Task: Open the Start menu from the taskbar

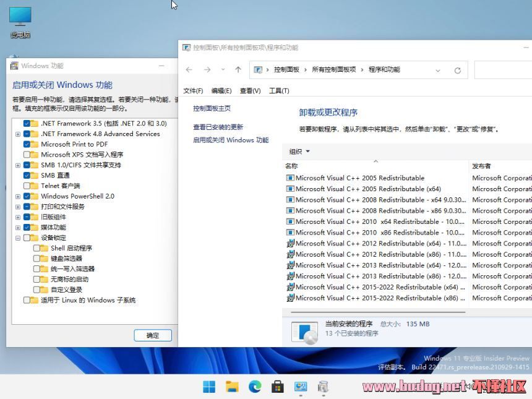Action: coord(209,386)
